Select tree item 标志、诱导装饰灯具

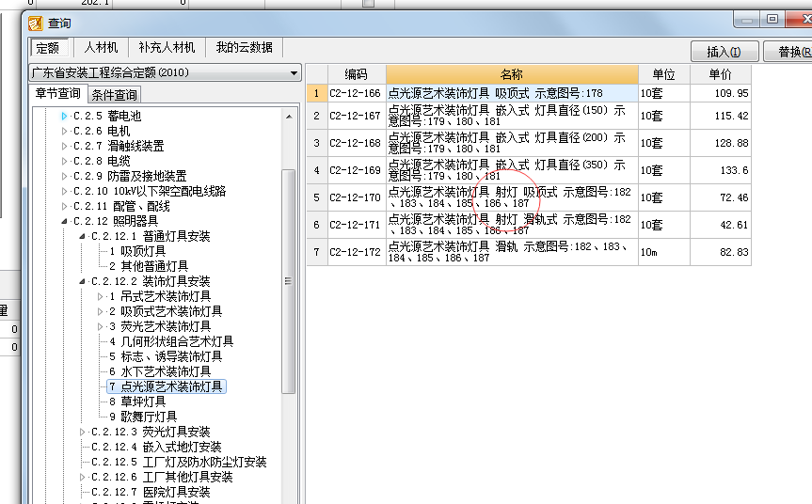click(x=166, y=356)
